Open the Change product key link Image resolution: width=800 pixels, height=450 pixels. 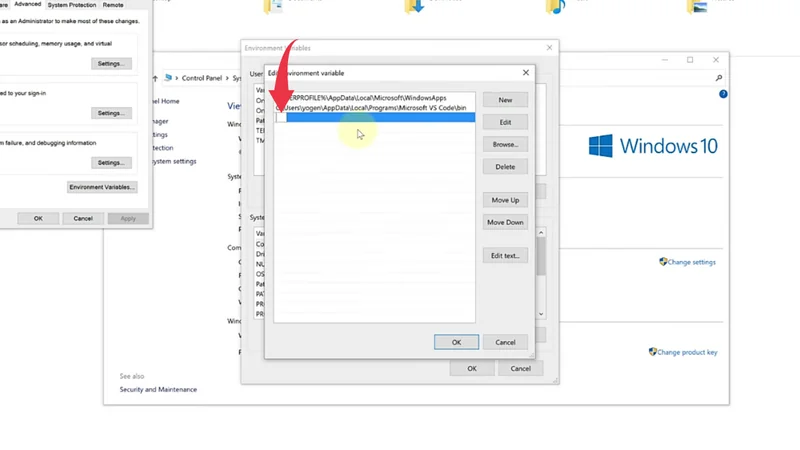tap(687, 352)
